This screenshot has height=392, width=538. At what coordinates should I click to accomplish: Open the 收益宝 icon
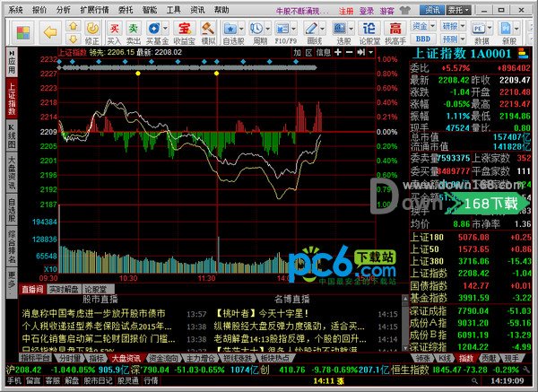click(184, 29)
